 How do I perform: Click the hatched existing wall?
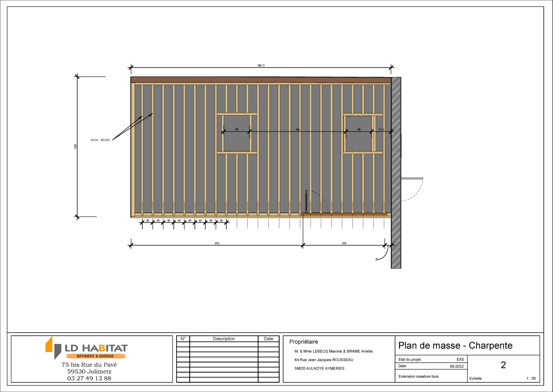pyautogui.click(x=396, y=171)
